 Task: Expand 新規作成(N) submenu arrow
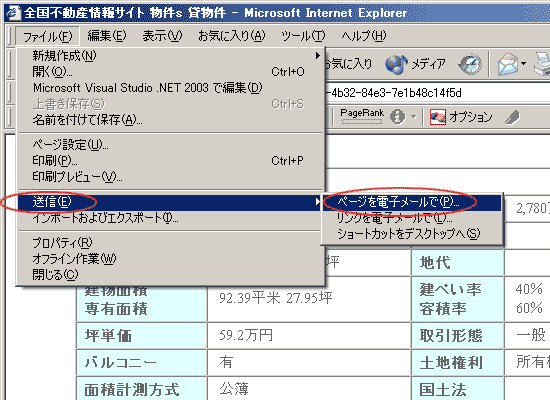click(317, 55)
